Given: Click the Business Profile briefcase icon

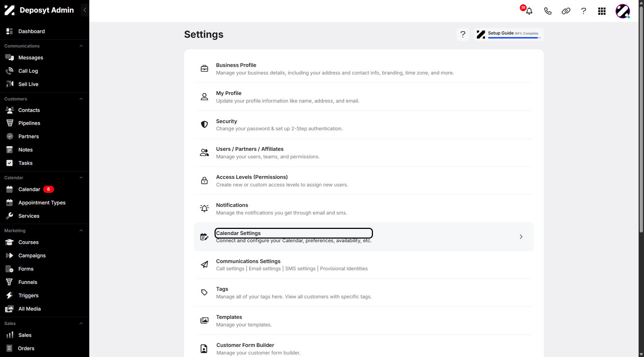Looking at the screenshot, I should click(x=204, y=68).
